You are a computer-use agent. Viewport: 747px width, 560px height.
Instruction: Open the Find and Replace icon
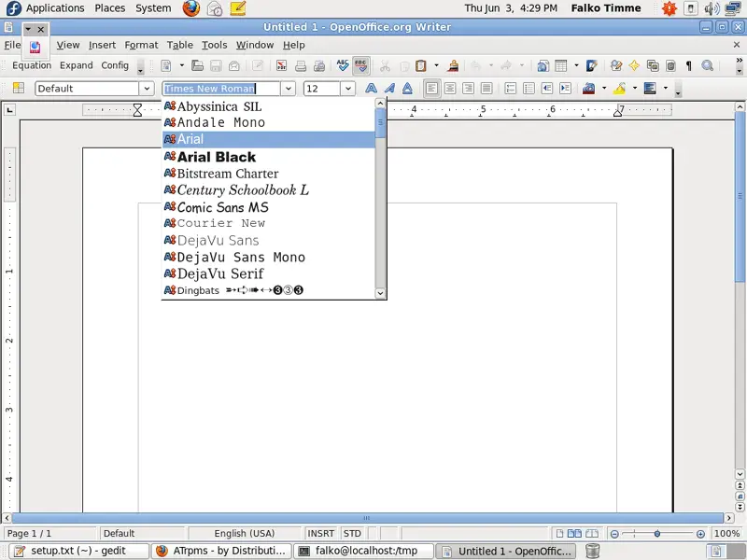pyautogui.click(x=616, y=65)
